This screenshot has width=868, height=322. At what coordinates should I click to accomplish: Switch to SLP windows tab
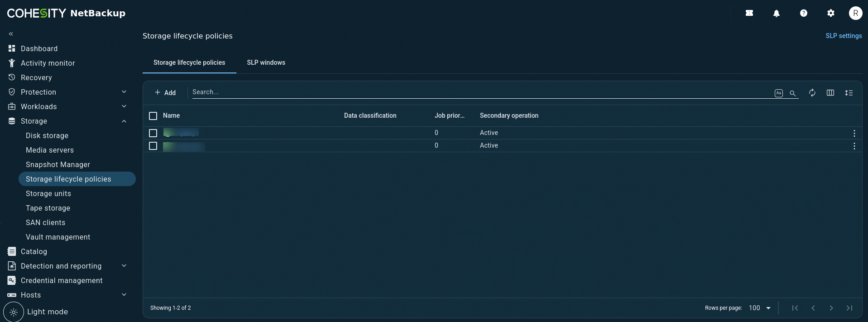pos(266,62)
